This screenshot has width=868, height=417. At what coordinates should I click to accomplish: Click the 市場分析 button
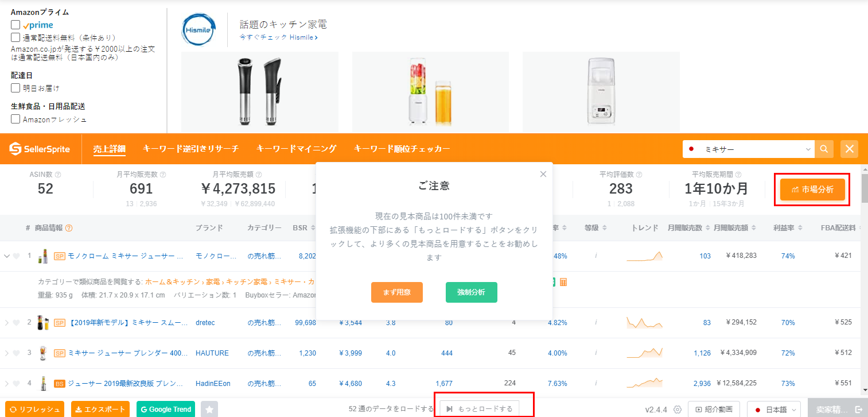click(812, 190)
